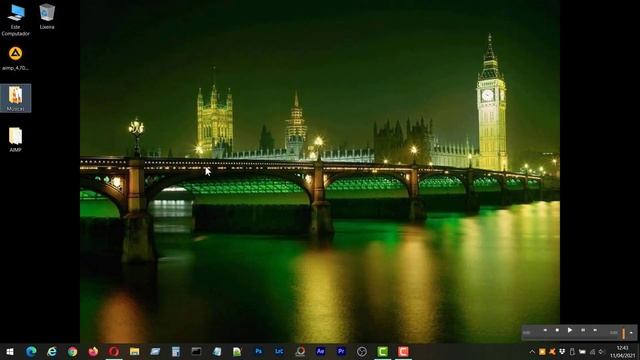
Task: Launch Google Chrome from the taskbar
Action: point(73,351)
